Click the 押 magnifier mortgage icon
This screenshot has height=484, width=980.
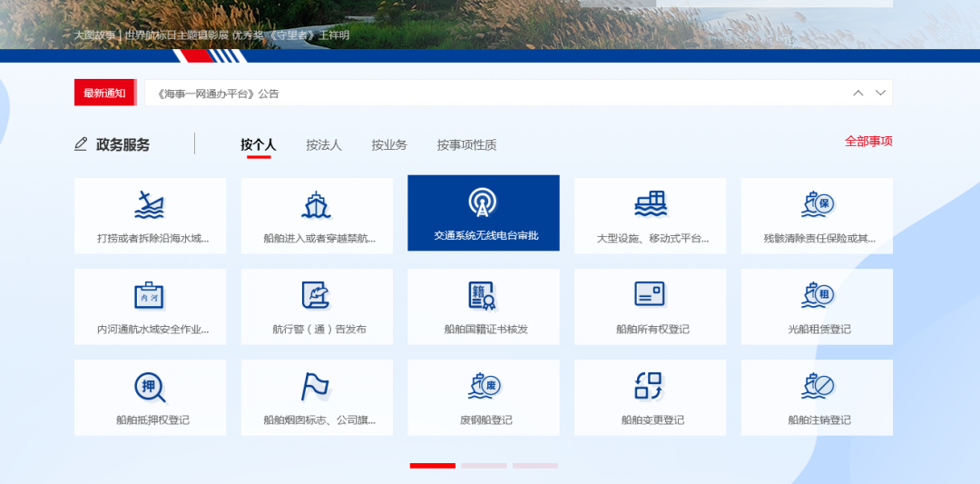point(150,387)
